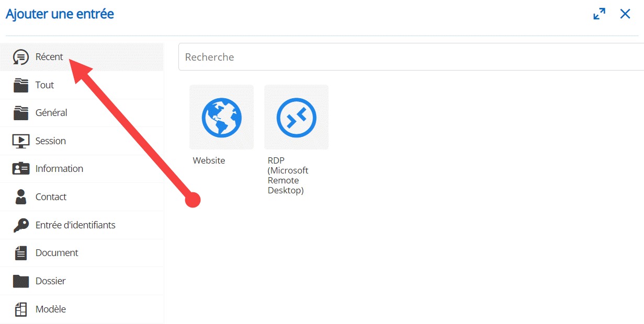
Task: Click the Modèle template icon
Action: click(x=20, y=309)
